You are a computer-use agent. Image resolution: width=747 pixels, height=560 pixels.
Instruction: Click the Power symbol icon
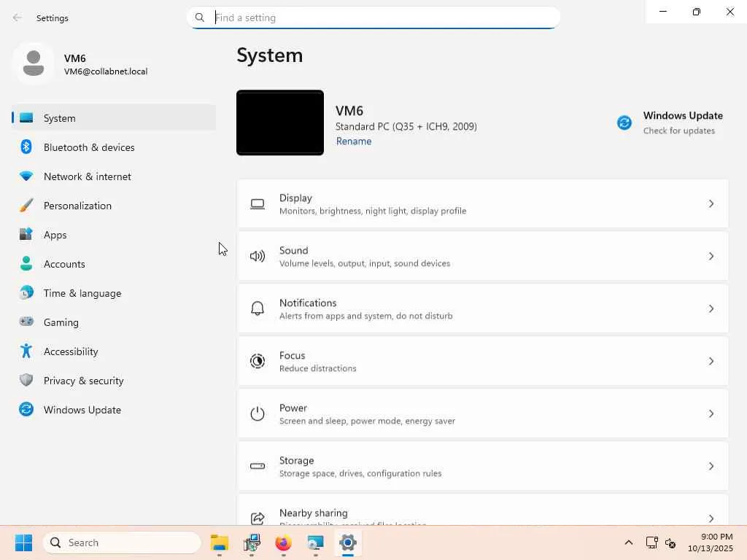point(258,413)
